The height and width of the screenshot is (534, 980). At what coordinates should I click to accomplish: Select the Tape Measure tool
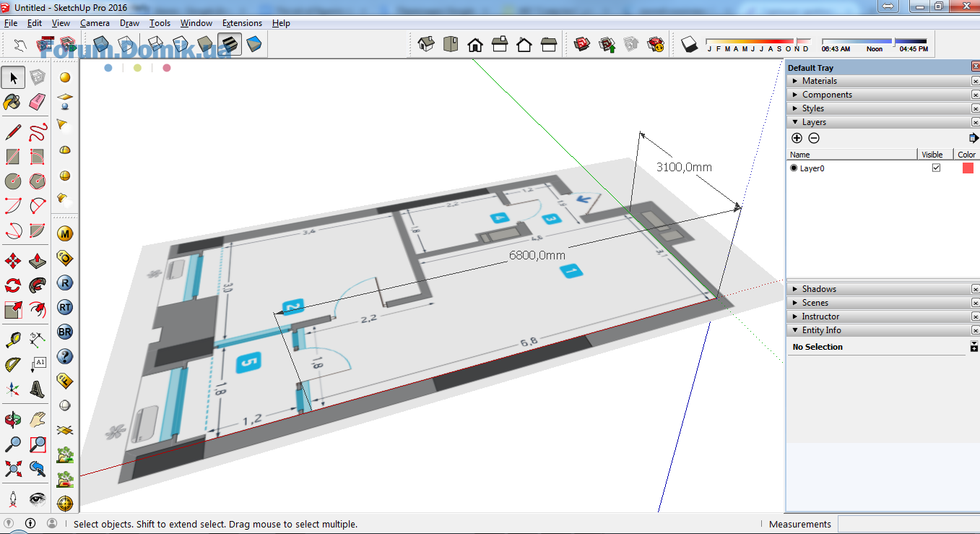[13, 340]
